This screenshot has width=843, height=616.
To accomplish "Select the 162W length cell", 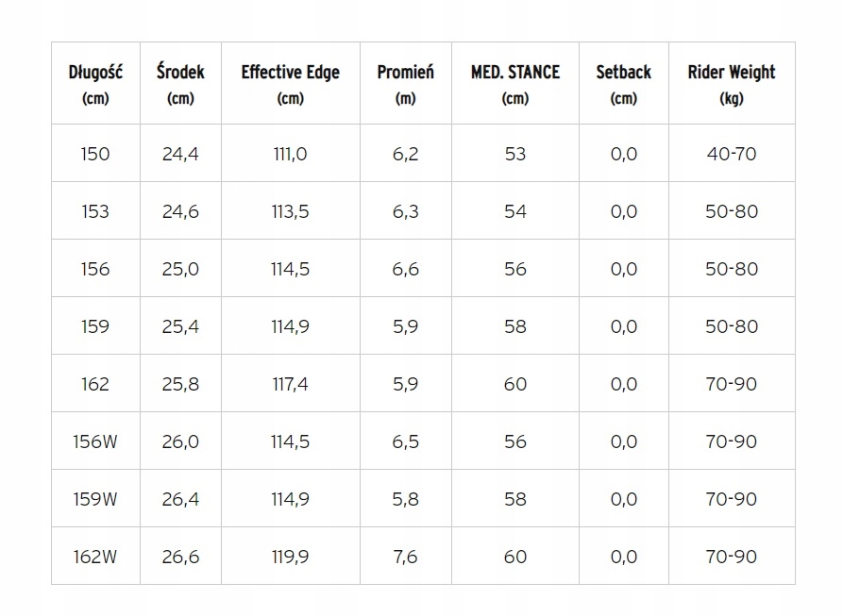I will [95, 557].
